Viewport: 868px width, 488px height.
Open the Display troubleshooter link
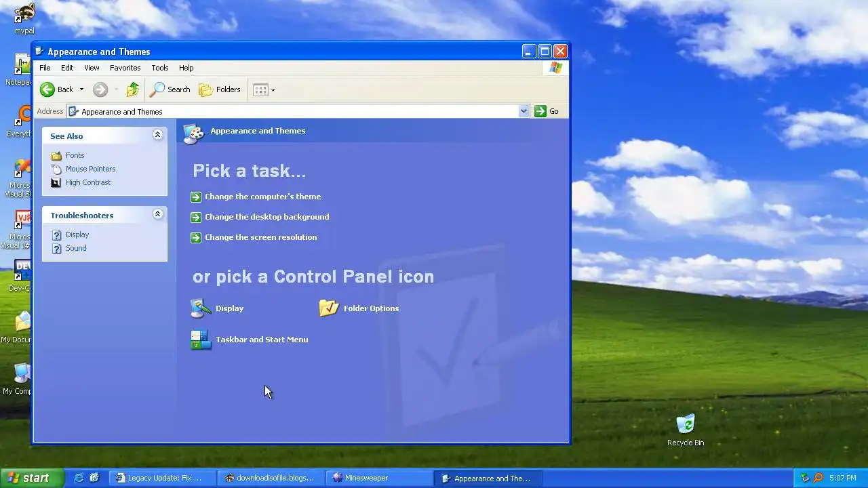[x=77, y=235]
